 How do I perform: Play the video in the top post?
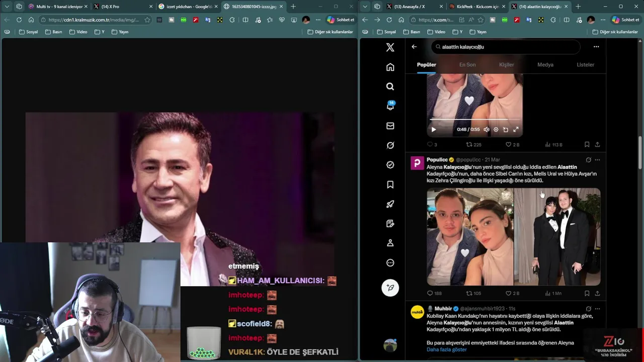(434, 129)
